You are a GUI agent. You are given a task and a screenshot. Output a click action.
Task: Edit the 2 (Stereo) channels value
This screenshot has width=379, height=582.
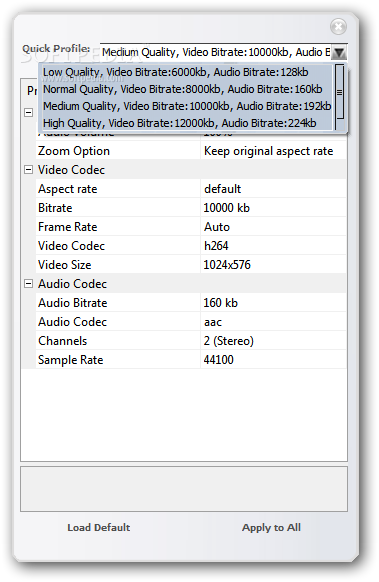pos(273,341)
